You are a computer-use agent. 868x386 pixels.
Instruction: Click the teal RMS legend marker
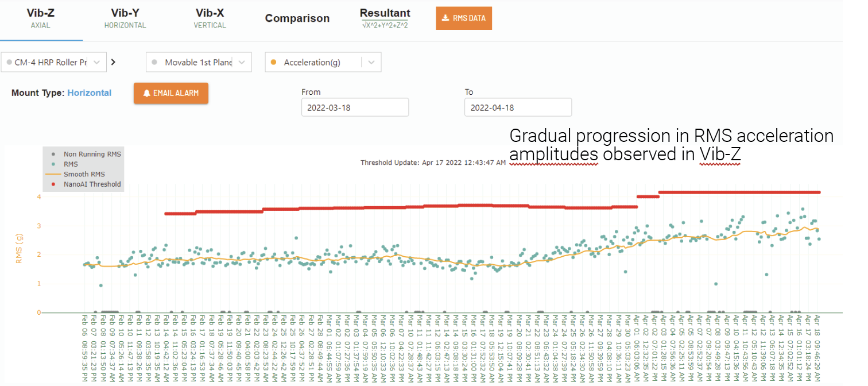coord(53,164)
